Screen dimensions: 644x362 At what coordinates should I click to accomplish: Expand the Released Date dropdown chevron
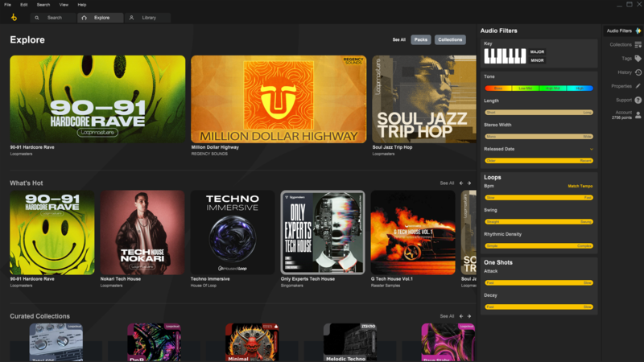pos(592,149)
